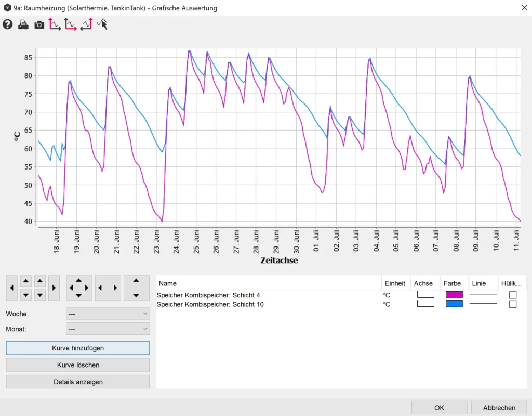Click left arrow in the horizontal two-arrow pad
Viewport: 532px width, 416px height.
(x=100, y=288)
